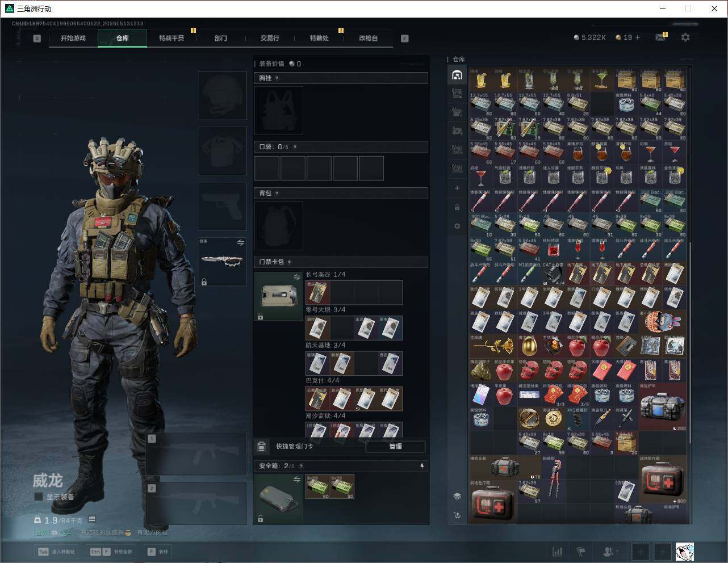Select the golden egg item
Image resolution: width=728 pixels, height=563 pixels.
click(529, 346)
